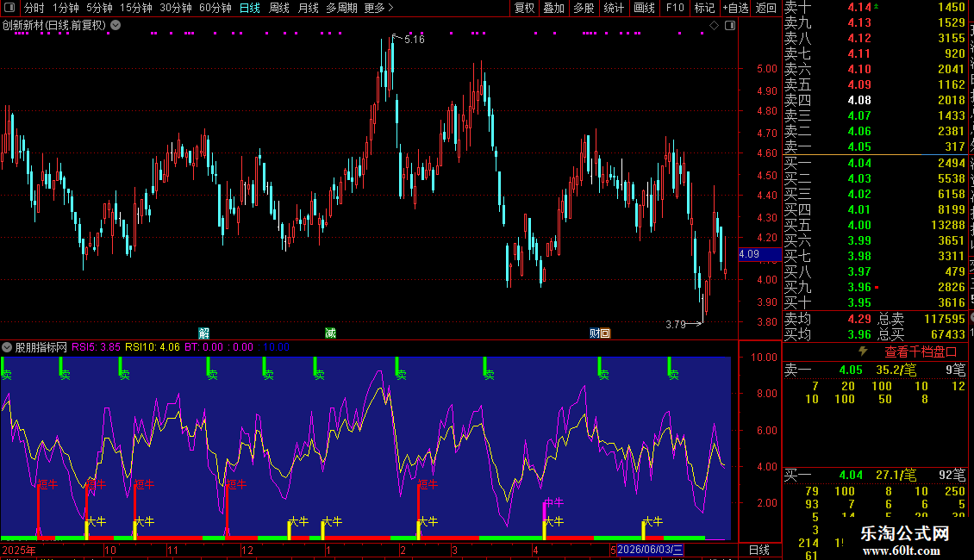Click the 35.2/笔 sell detail value
Screen dimensions: 974x560
coord(896,370)
